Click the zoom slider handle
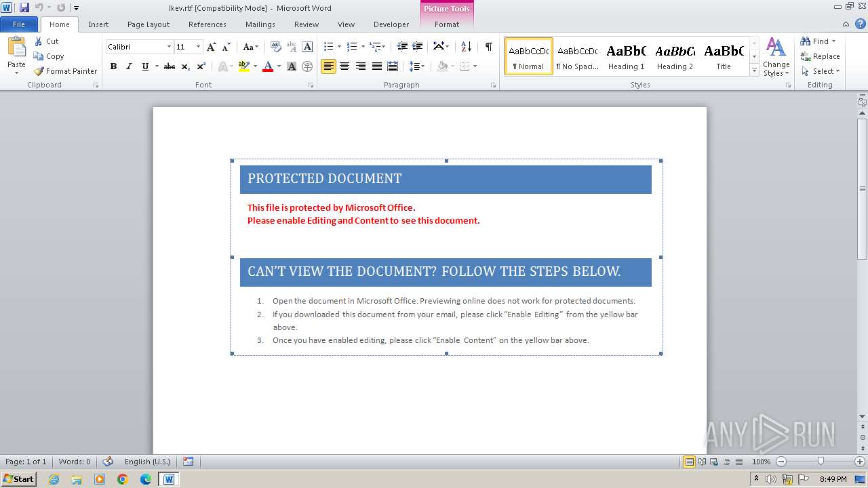 [821, 462]
